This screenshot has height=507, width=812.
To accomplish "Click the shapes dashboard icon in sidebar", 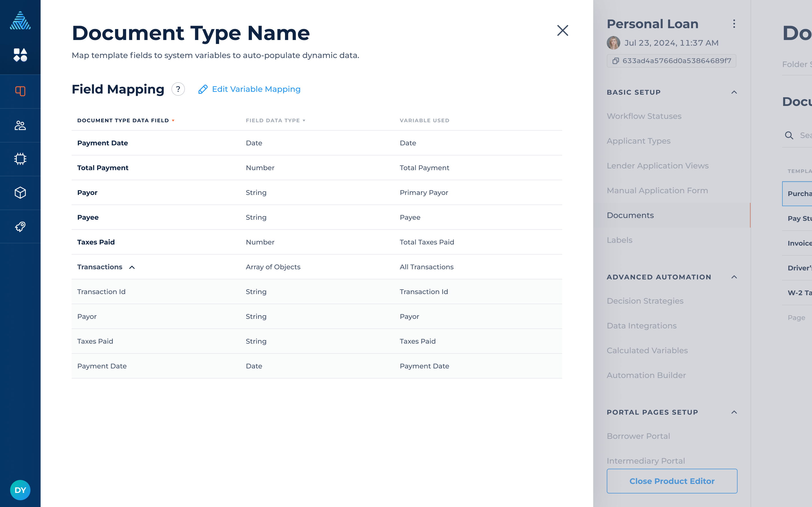I will point(20,55).
